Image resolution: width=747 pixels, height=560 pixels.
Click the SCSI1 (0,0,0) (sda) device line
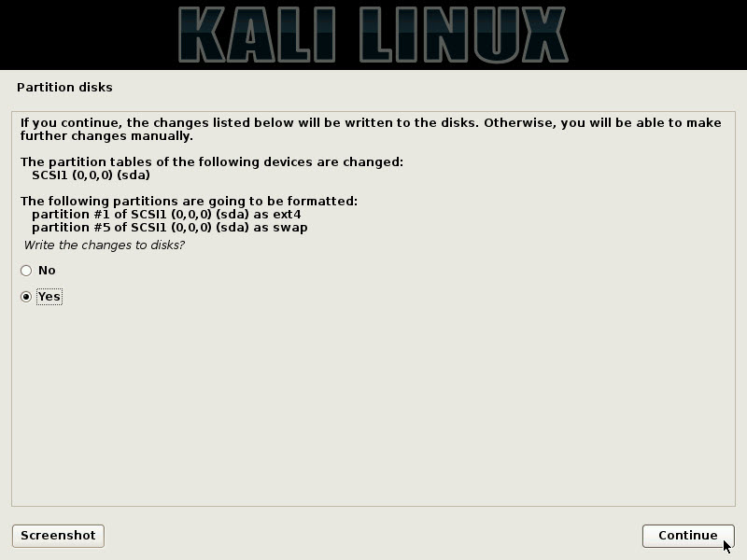[91, 175]
